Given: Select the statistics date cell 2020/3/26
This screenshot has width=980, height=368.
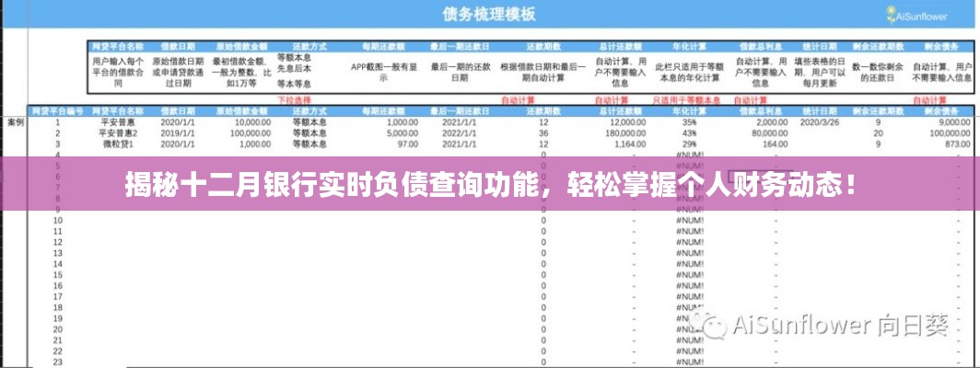Looking at the screenshot, I should pyautogui.click(x=820, y=122).
